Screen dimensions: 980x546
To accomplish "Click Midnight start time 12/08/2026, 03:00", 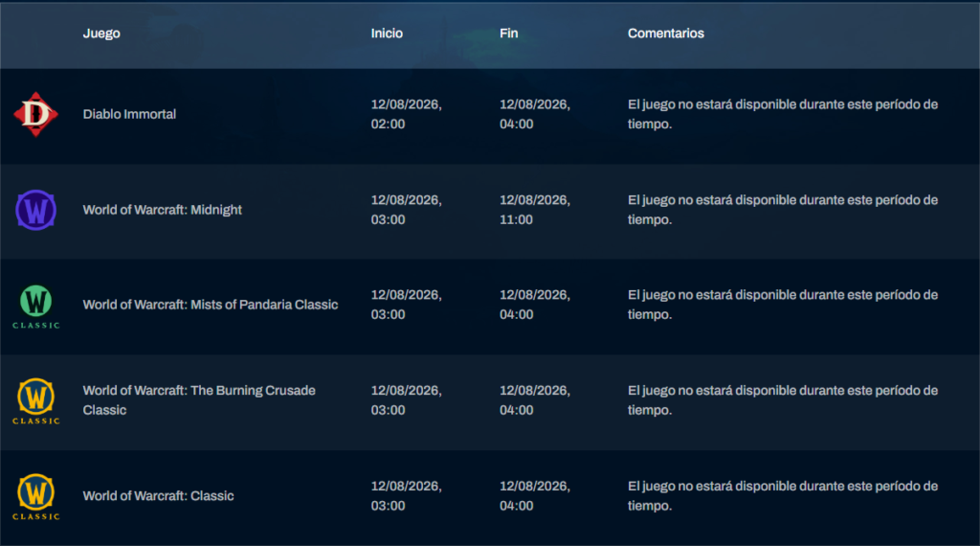I will click(406, 210).
